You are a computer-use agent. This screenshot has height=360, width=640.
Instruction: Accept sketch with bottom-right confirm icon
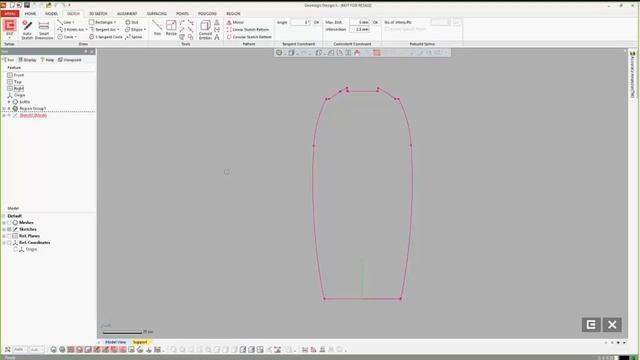(x=591, y=325)
